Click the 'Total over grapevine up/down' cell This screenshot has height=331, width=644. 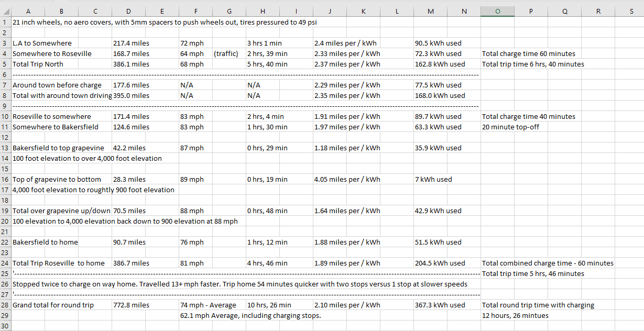click(61, 211)
